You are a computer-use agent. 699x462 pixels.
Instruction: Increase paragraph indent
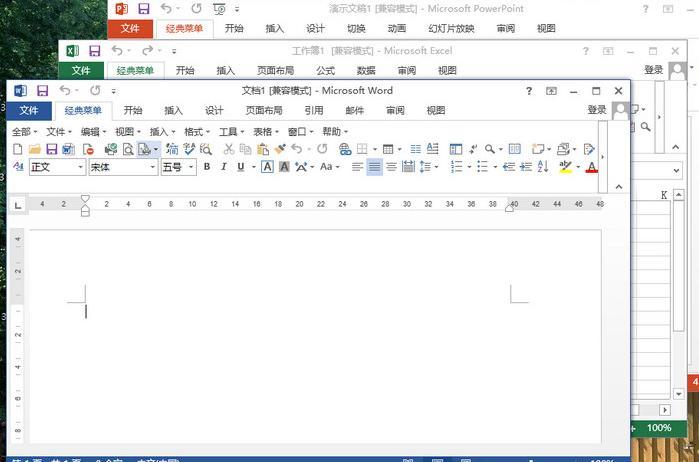[x=526, y=167]
